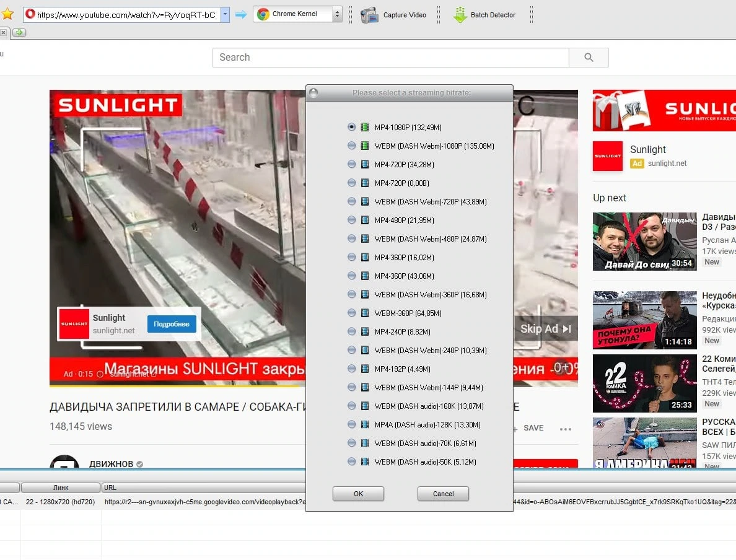The image size is (736, 560).
Task: Select WEBM (DASH Webm)-144P (9,44M)
Action: [x=351, y=387]
